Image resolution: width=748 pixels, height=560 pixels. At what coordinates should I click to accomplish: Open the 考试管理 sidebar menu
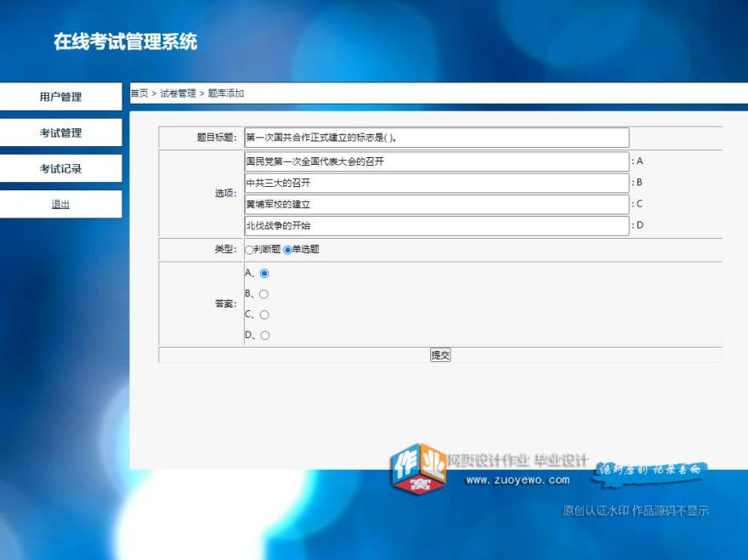click(x=59, y=133)
